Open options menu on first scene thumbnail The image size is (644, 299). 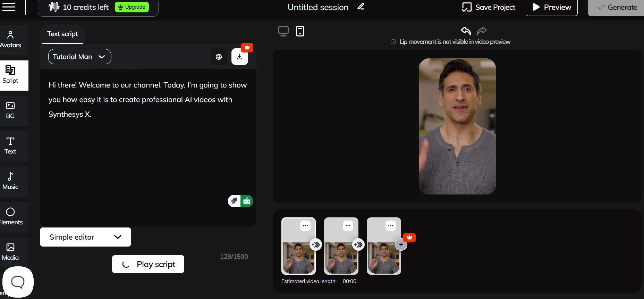[x=305, y=226]
